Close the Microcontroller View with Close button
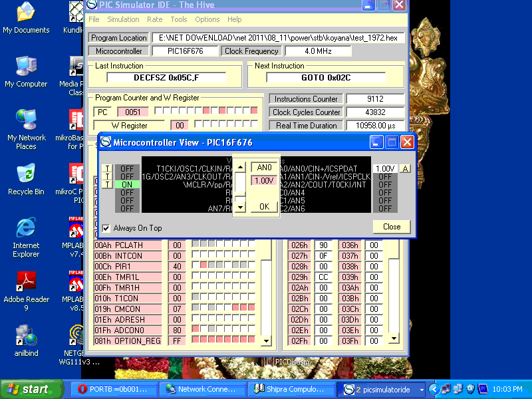 click(392, 227)
